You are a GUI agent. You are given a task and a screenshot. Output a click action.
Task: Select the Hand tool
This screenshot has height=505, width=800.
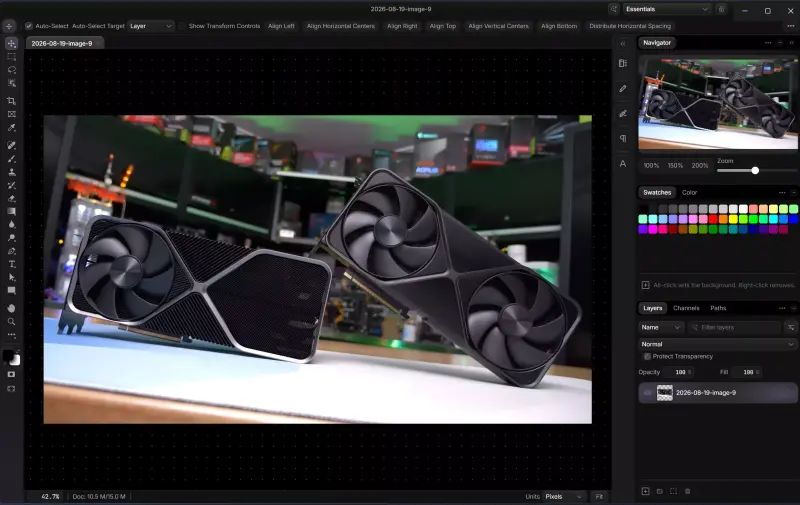11,308
